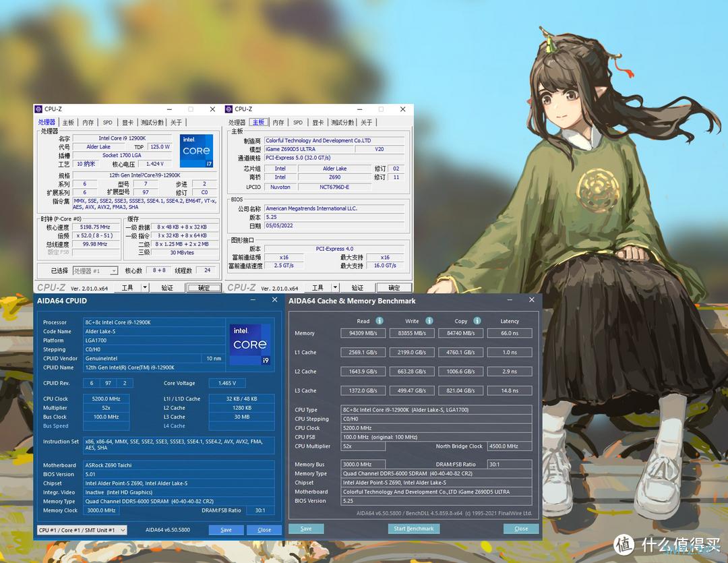Click the Intel Core i9 logo in AIDA64 CPUID

[250, 345]
